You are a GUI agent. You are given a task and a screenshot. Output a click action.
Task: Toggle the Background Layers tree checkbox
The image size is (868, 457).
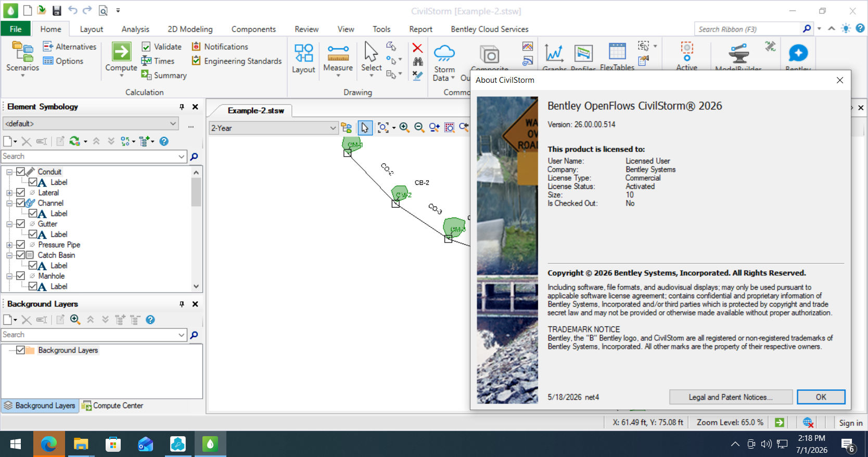tap(21, 350)
